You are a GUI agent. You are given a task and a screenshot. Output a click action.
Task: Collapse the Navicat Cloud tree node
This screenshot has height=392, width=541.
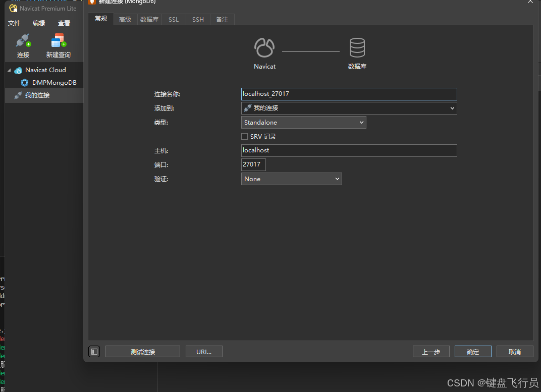(9, 70)
